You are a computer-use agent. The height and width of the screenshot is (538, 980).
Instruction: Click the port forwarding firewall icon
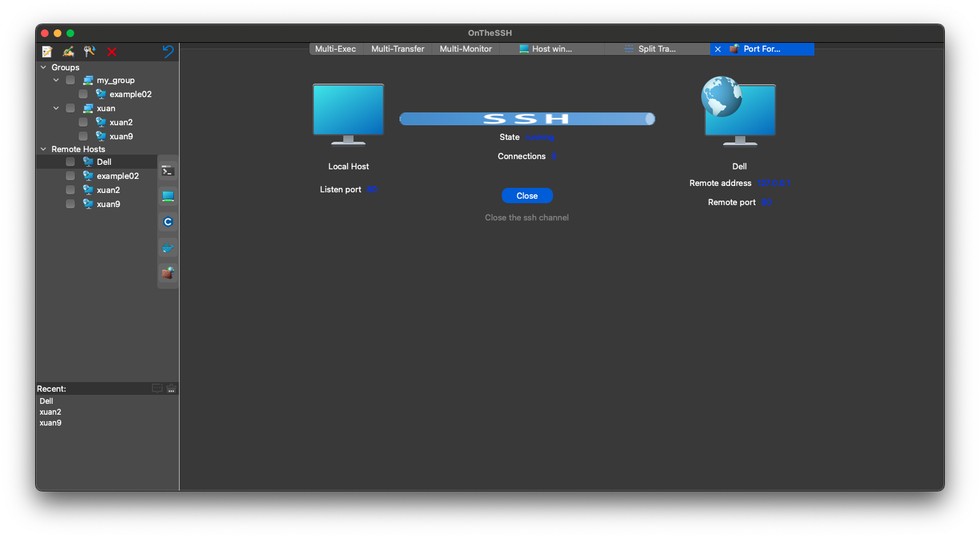167,273
